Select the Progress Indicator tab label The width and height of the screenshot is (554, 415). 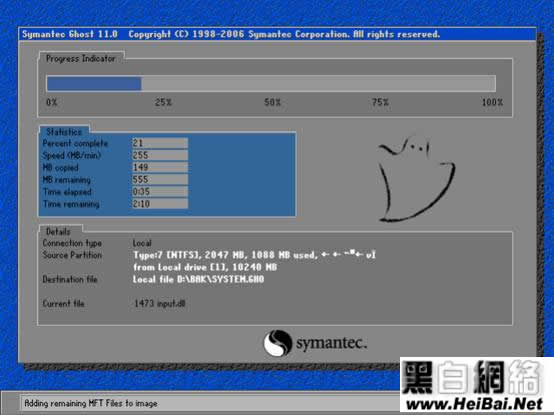(x=81, y=59)
